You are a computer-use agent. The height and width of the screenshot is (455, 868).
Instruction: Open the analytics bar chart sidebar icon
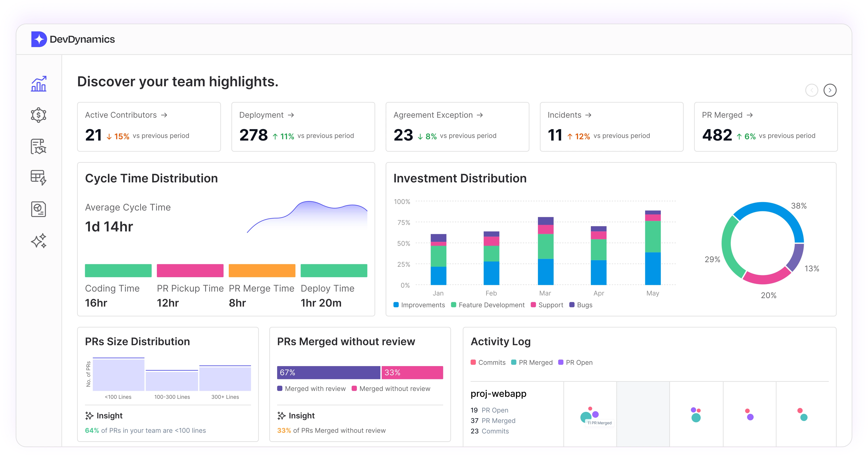pyautogui.click(x=39, y=84)
